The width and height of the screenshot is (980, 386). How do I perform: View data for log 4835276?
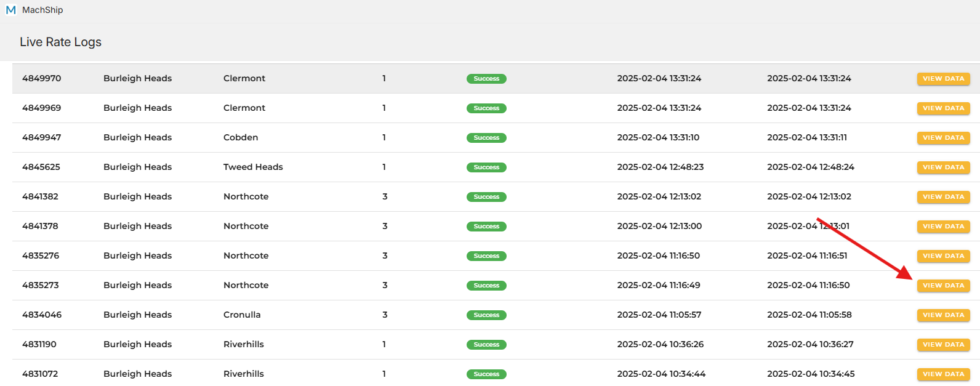point(943,256)
